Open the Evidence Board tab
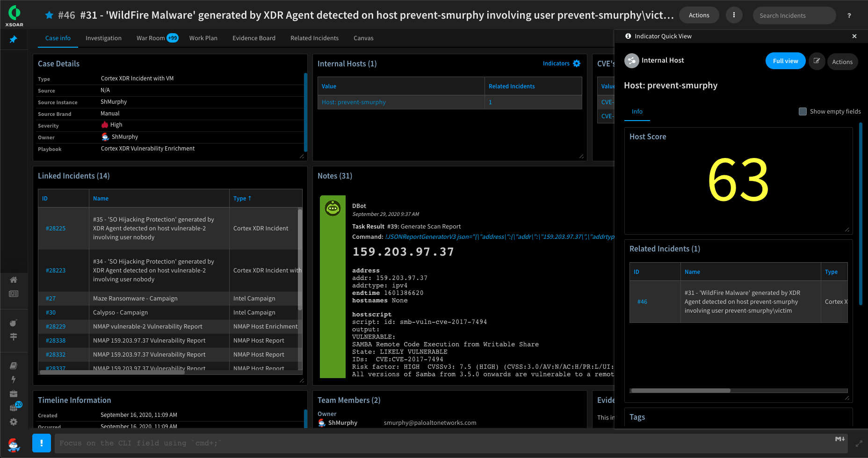Screen dimensions: 868x458 [x=254, y=38]
